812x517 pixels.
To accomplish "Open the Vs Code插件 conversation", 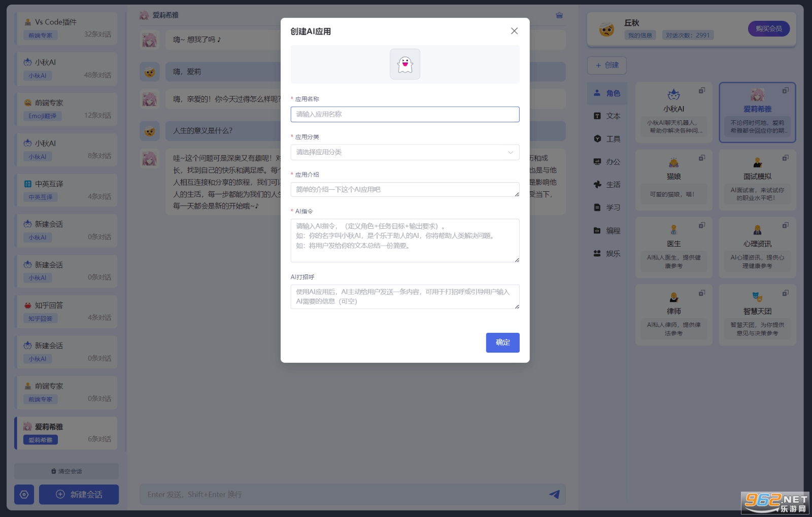I will (67, 28).
